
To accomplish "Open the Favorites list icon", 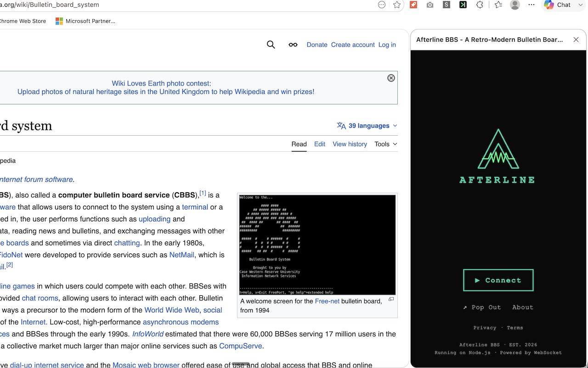I will coord(498,5).
